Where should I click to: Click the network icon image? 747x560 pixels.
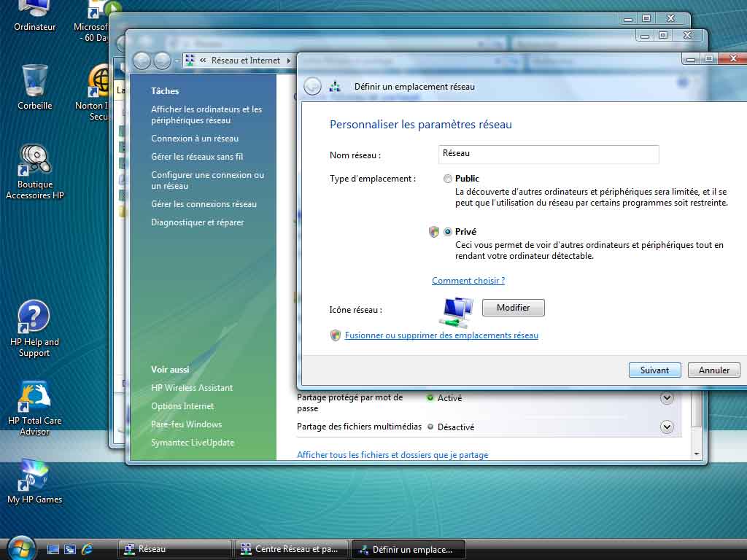457,311
